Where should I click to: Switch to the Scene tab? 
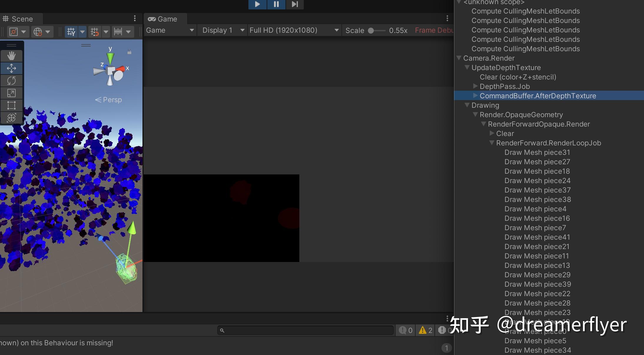pos(21,19)
